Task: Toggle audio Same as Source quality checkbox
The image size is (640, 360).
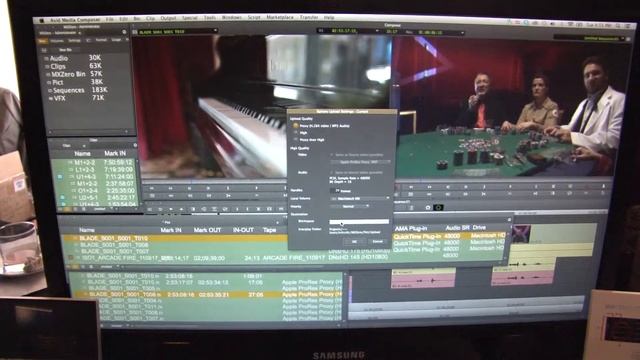Action: (332, 173)
